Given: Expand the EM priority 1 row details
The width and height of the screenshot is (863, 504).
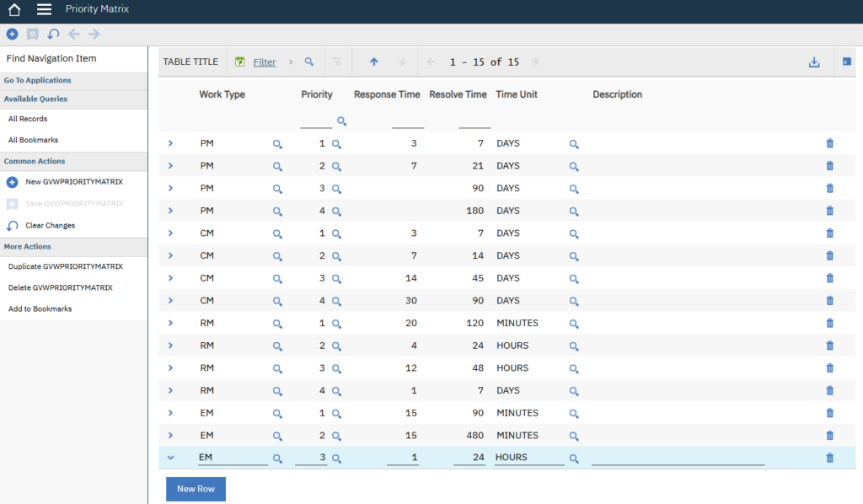Looking at the screenshot, I should 170,413.
